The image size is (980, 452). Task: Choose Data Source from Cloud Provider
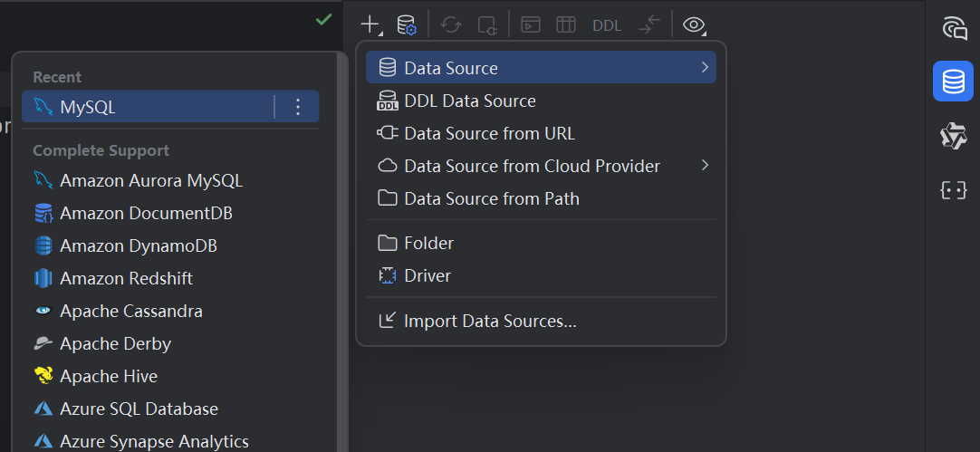(541, 166)
